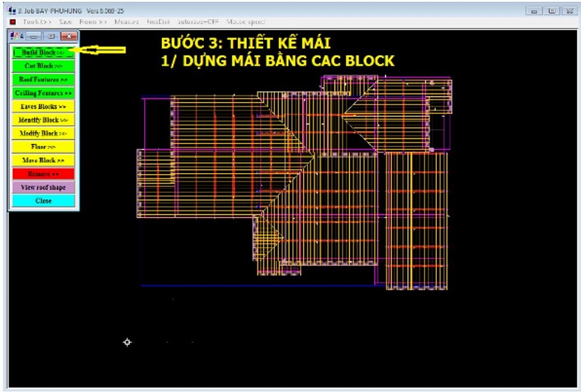Close the floating panel with red X
581x392 pixels.
click(x=68, y=36)
